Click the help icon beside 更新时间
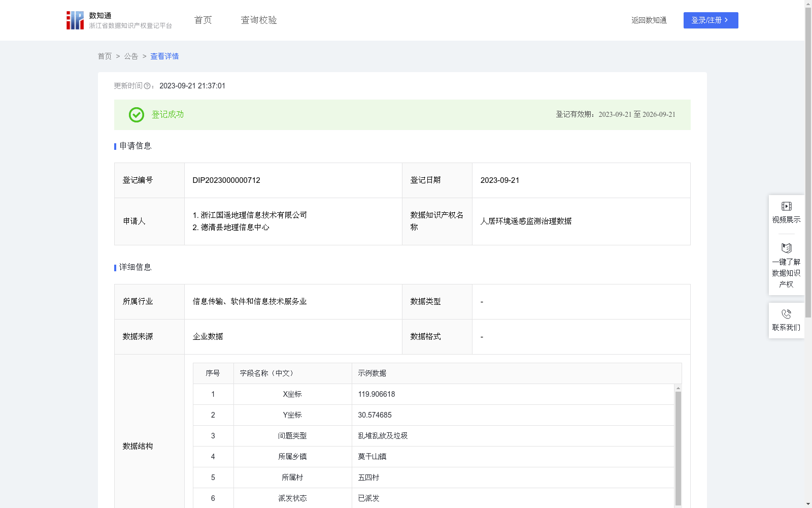The width and height of the screenshot is (812, 508). tap(147, 86)
